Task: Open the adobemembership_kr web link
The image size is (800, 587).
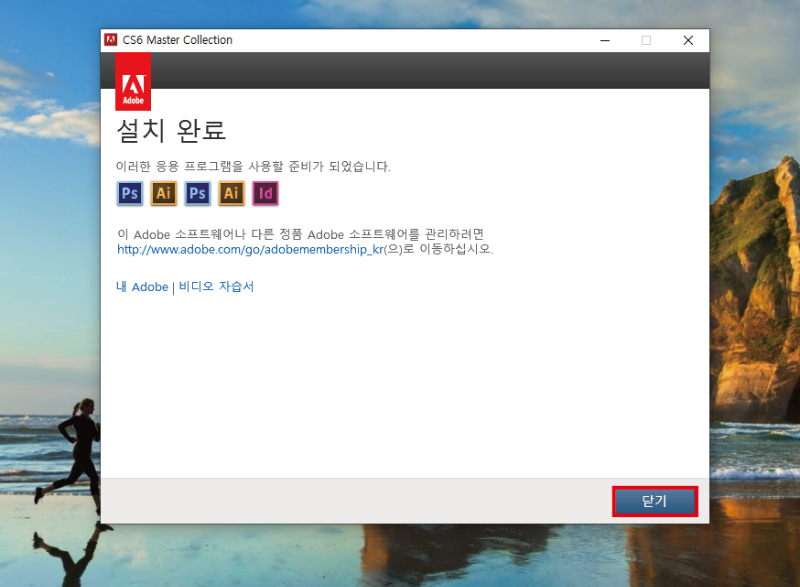Action: point(250,249)
